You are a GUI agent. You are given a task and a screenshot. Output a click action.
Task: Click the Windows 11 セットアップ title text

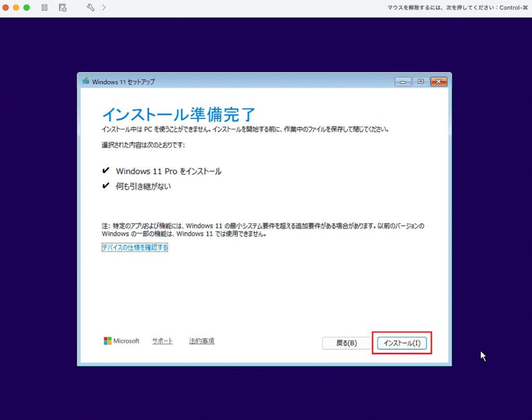click(123, 82)
